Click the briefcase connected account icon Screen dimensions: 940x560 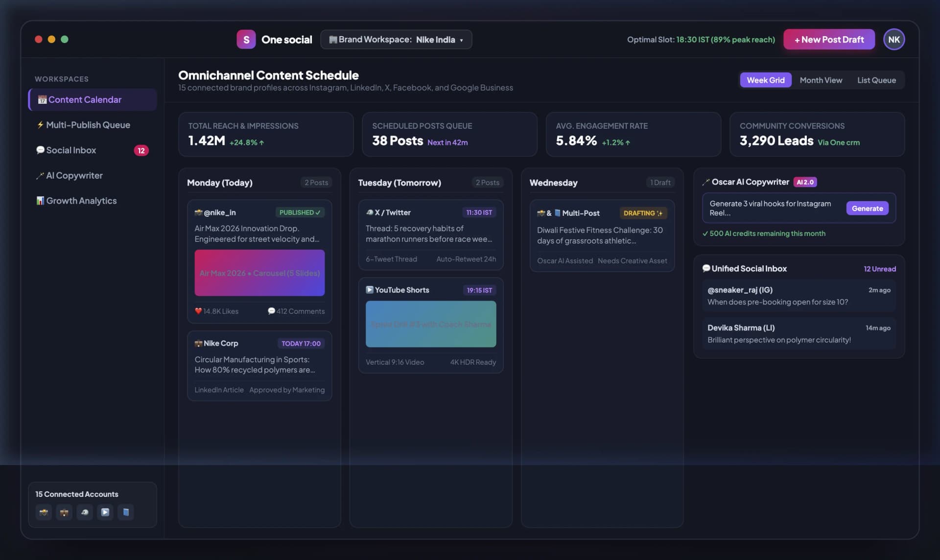click(x=64, y=512)
